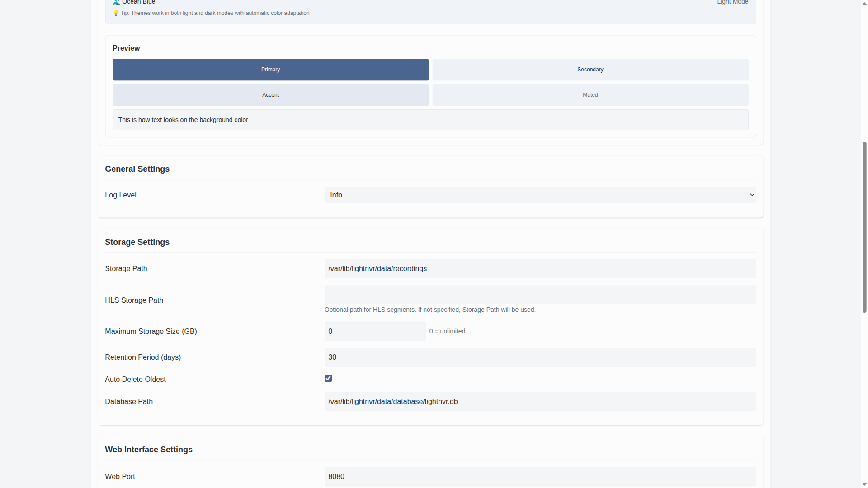Viewport: 868px width, 488px height.
Task: Toggle Auto Delete Oldest checkbox
Action: tap(328, 378)
